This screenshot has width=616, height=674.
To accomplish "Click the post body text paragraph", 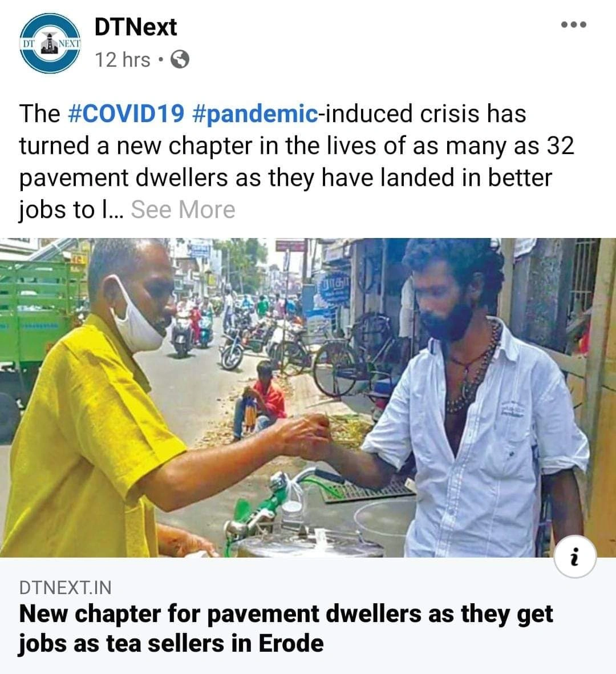I will (x=297, y=162).
